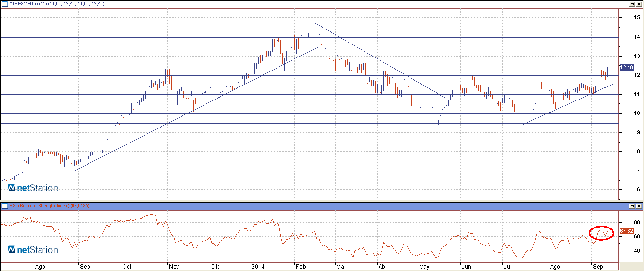Click the Jun label on time axis
The image size is (644, 271).
tap(467, 266)
